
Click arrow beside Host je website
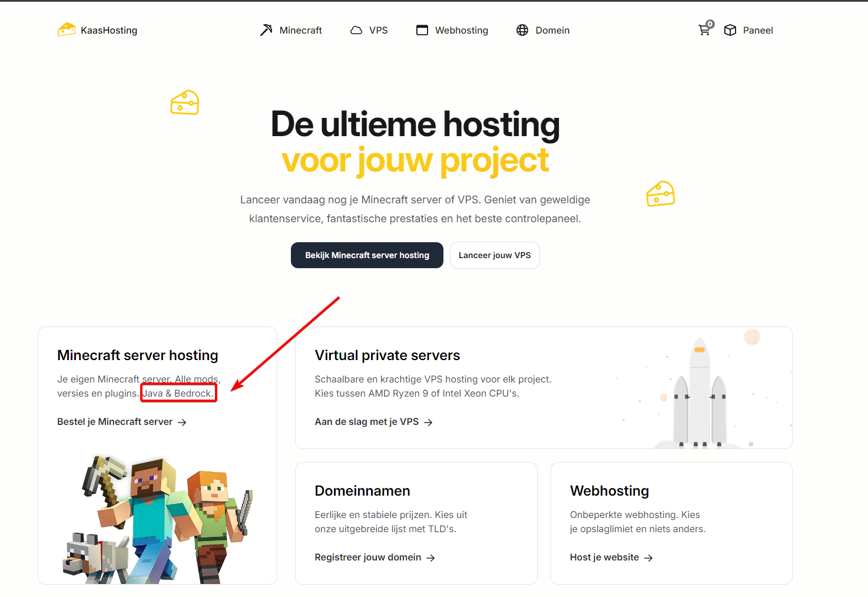pos(648,558)
